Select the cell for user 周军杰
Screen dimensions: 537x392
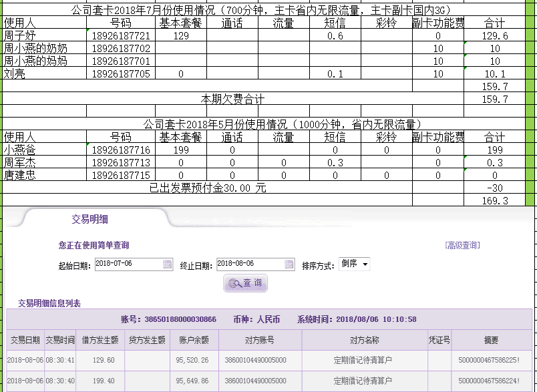tap(44, 162)
